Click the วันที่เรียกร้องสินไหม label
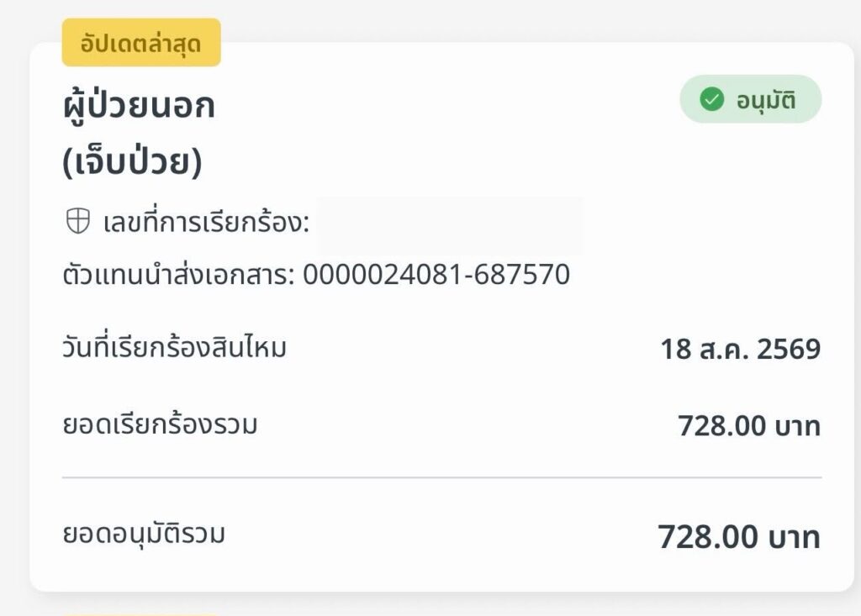 pyautogui.click(x=174, y=348)
